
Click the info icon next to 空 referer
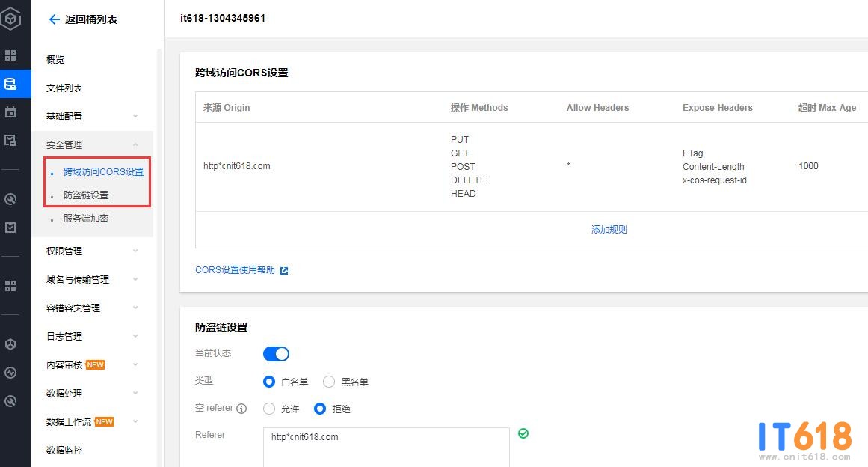241,409
